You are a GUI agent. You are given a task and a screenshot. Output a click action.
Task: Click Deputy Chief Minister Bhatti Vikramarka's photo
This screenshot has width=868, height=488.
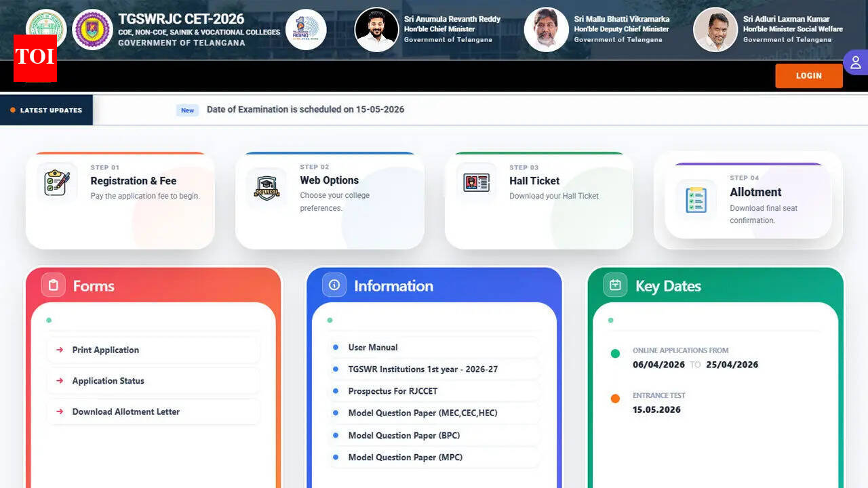[546, 29]
